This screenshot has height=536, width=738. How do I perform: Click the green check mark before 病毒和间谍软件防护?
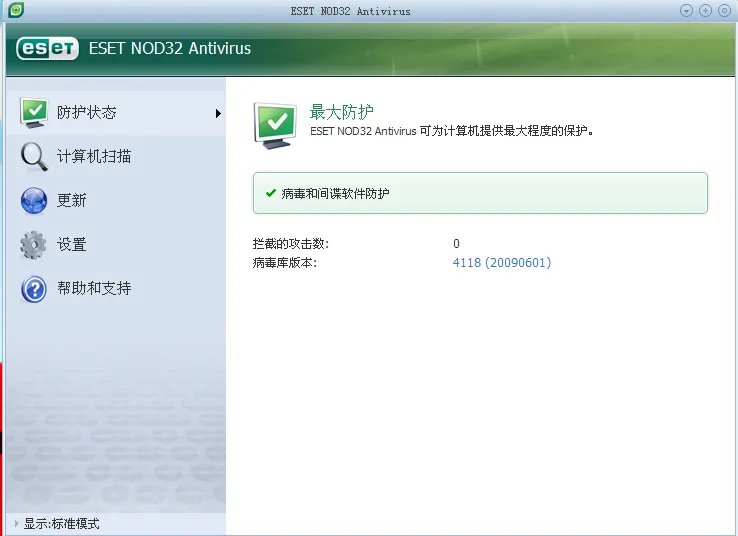(270, 193)
